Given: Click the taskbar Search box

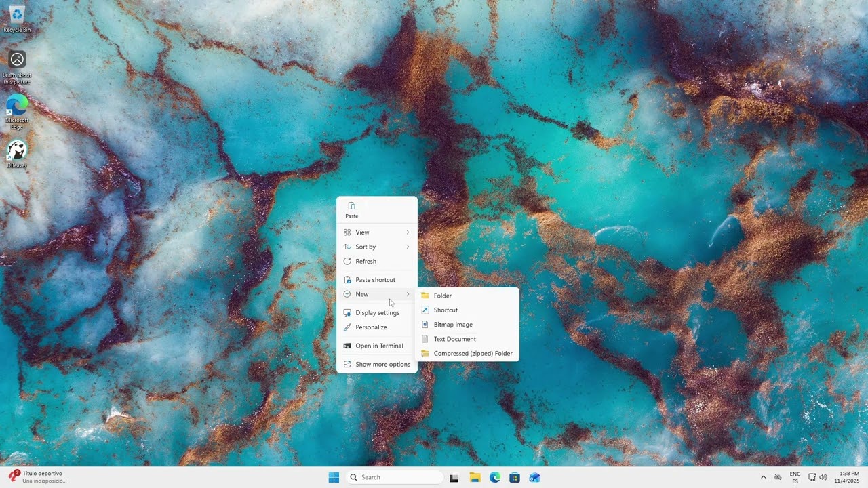Looking at the screenshot, I should [395, 477].
